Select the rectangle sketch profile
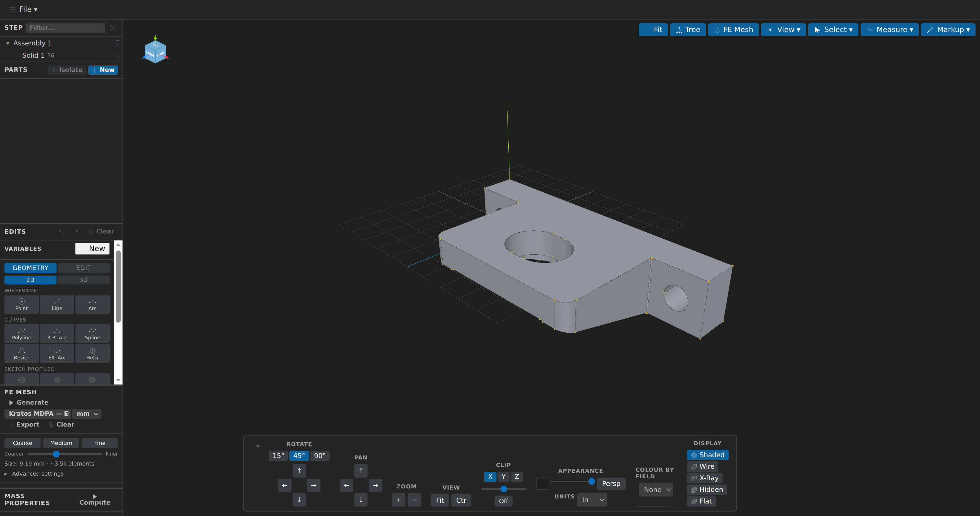This screenshot has height=516, width=980. [x=57, y=379]
